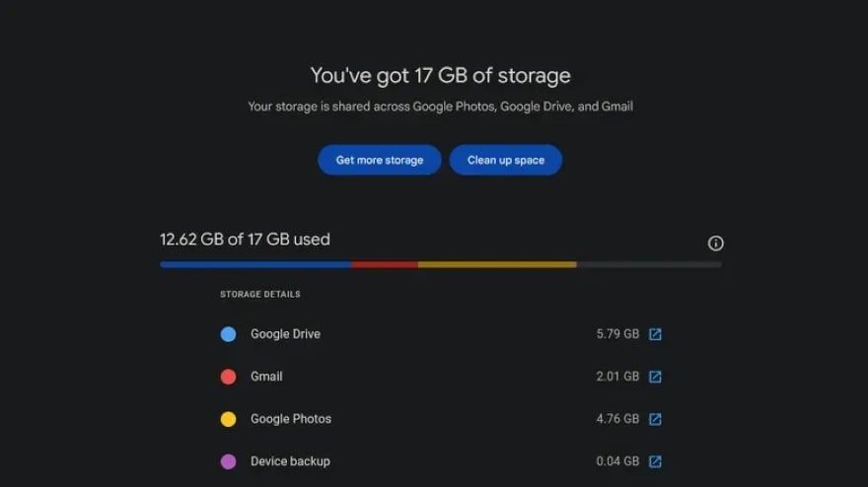Click the purple Device backup dot
The width and height of the screenshot is (868, 487).
[x=228, y=461]
